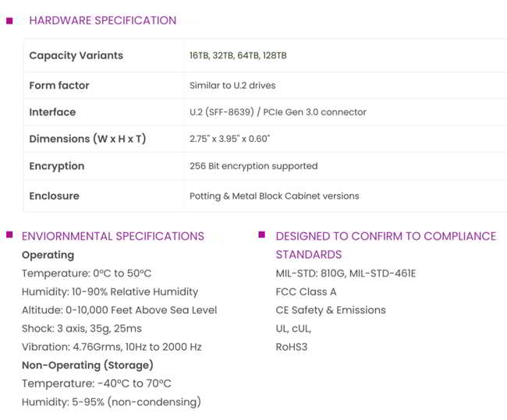Click the RoHS3 compliance entry
Image resolution: width=507 pixels, height=420 pixels.
[292, 347]
